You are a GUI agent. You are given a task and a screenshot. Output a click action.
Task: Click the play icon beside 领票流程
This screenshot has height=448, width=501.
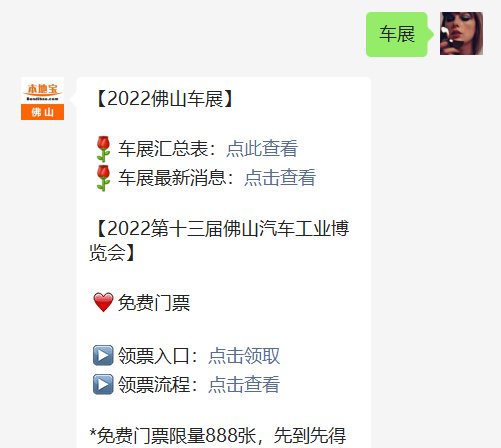(103, 384)
